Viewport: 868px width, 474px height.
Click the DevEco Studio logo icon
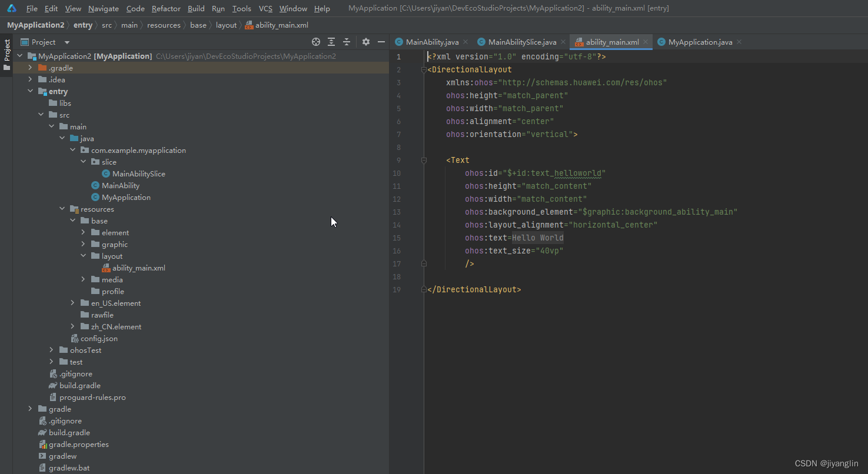12,8
